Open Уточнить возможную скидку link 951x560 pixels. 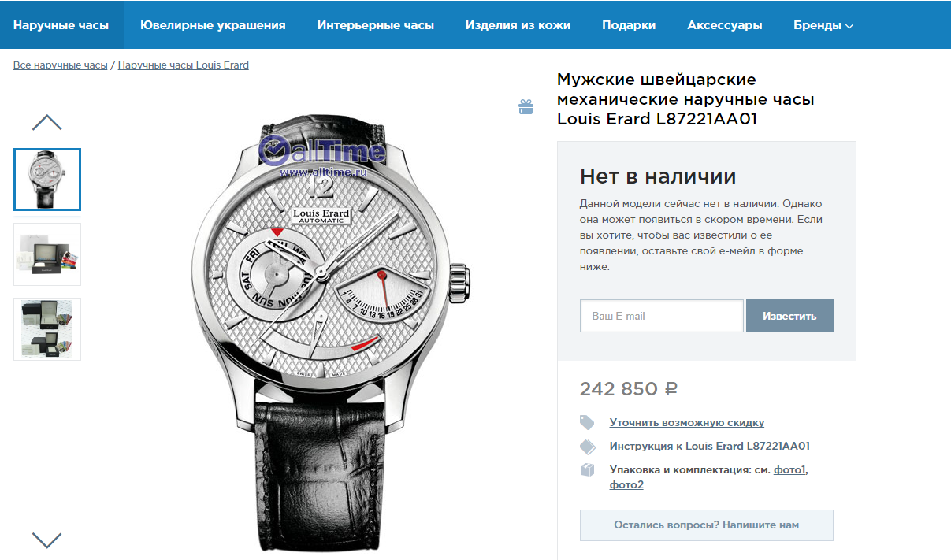687,423
